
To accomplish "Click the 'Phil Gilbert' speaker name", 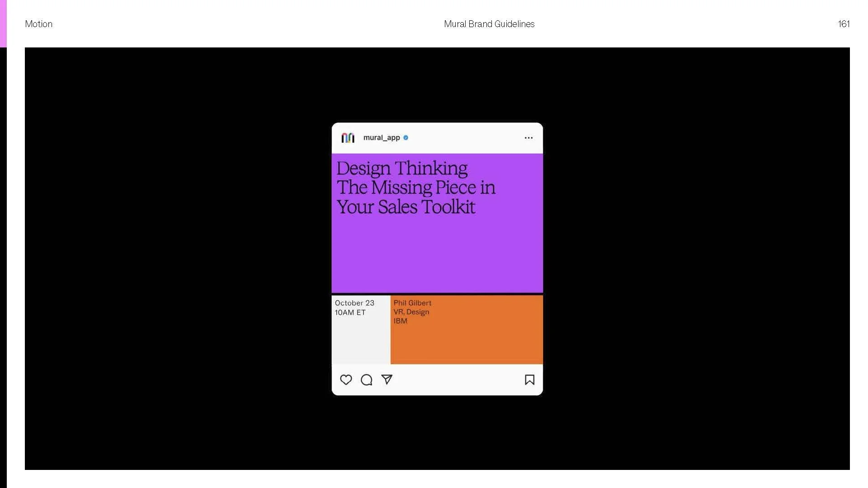I will [x=412, y=303].
